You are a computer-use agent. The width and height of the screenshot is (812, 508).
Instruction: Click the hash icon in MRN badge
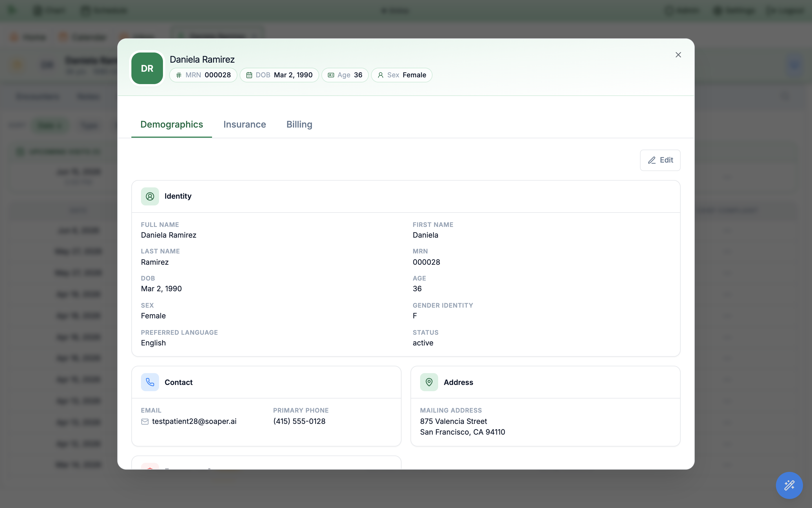(x=179, y=75)
